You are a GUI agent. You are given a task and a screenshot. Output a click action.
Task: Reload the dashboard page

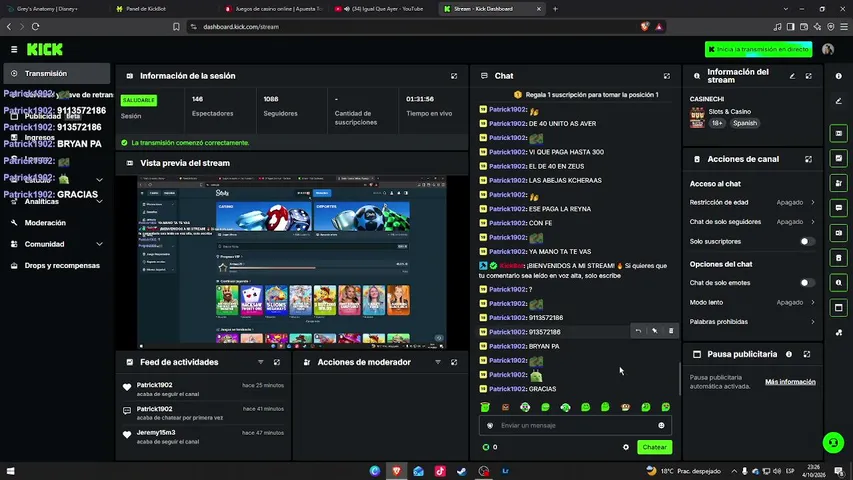35,27
